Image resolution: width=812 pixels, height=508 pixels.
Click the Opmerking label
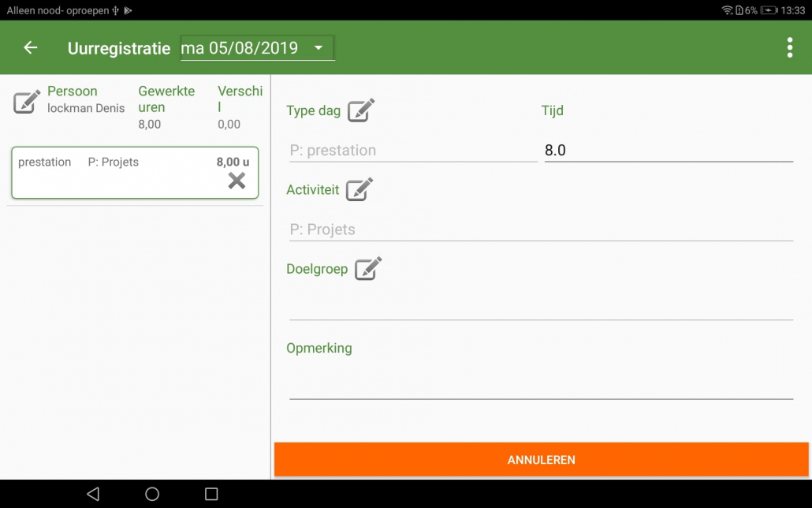click(x=319, y=349)
